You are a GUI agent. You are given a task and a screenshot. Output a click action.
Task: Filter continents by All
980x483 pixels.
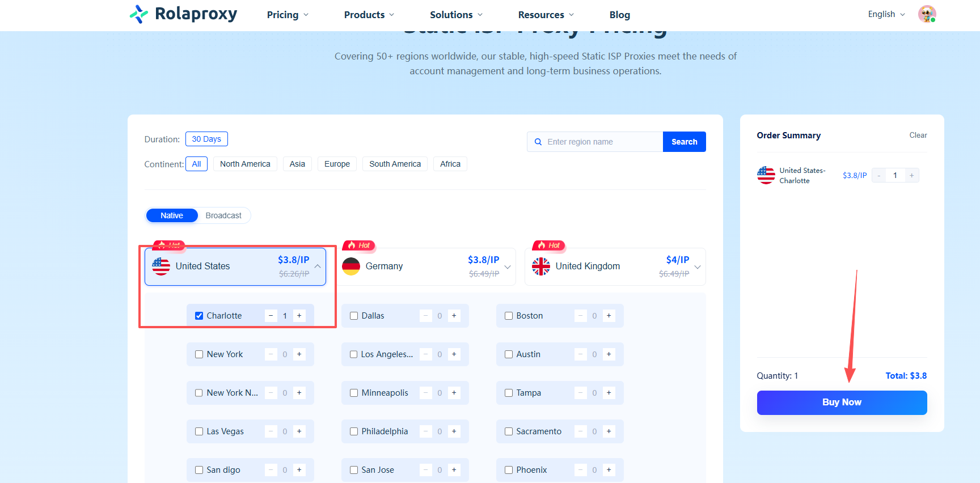(x=196, y=164)
